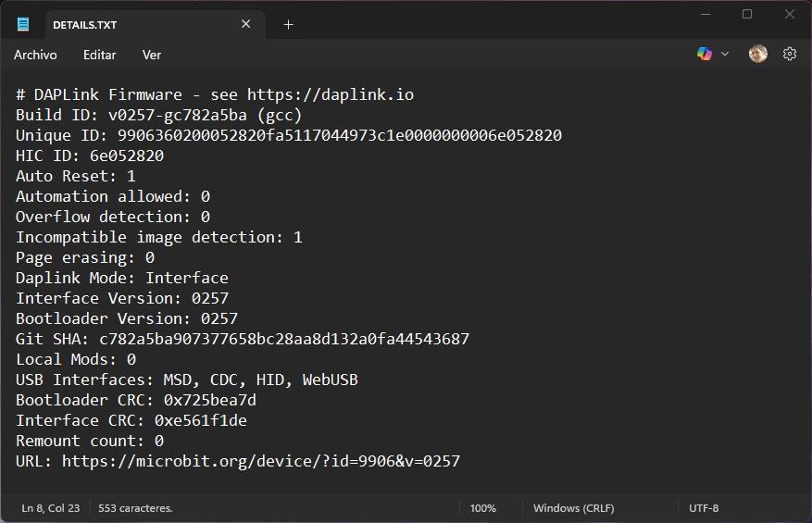Maximize the Notepad window
Screen dimensions: 812x523
747,15
